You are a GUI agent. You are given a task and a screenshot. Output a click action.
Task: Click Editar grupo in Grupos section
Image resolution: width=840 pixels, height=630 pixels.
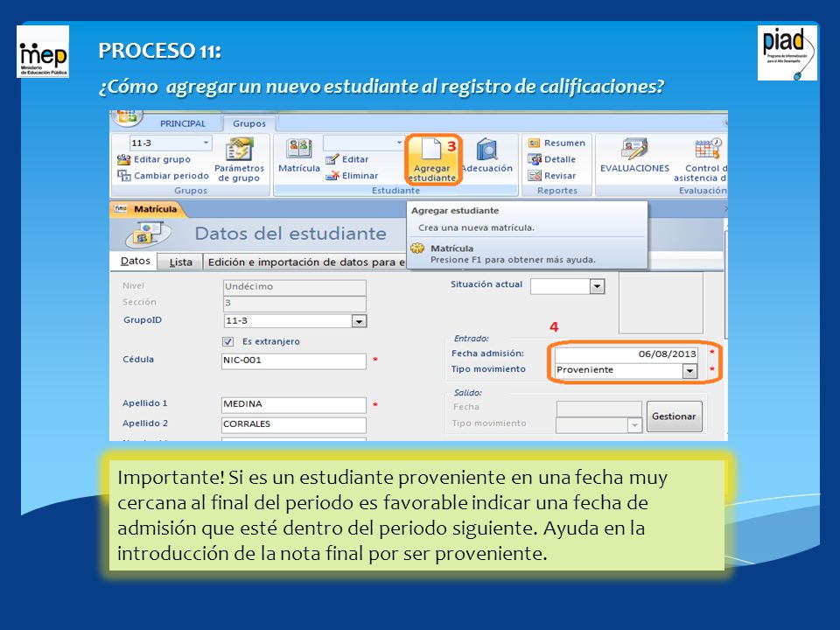coord(154,159)
